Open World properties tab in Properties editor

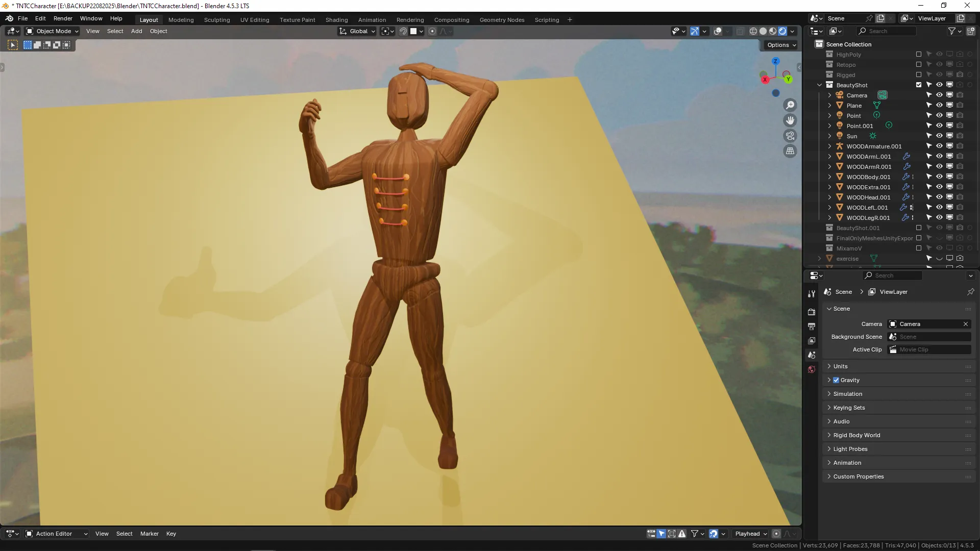coord(812,369)
